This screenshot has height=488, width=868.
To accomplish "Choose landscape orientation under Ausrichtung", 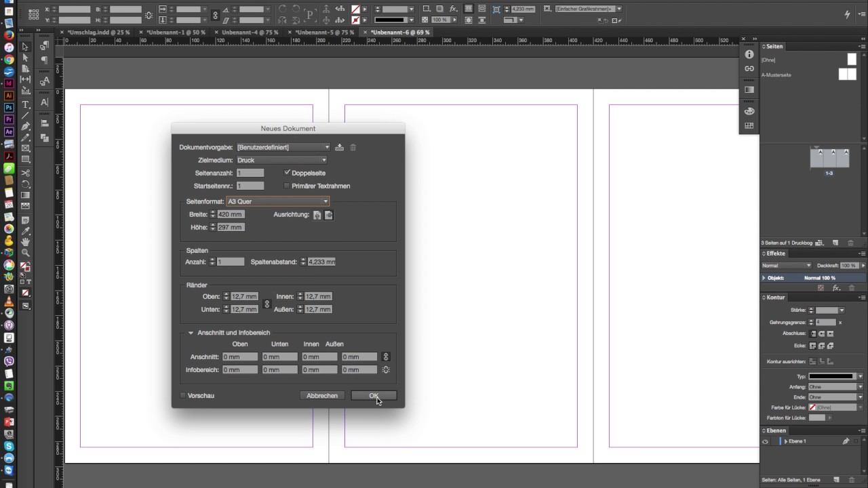I will click(x=329, y=215).
